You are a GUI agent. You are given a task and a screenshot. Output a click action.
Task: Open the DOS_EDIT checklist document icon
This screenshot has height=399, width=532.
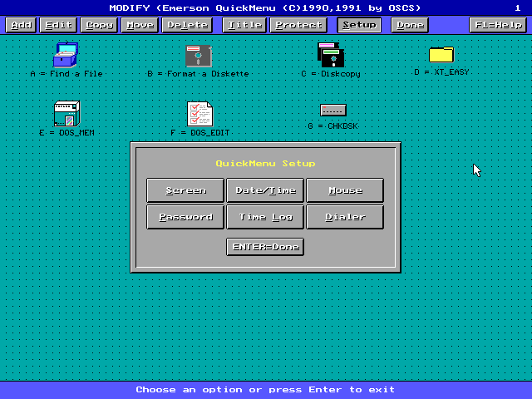coord(199,114)
